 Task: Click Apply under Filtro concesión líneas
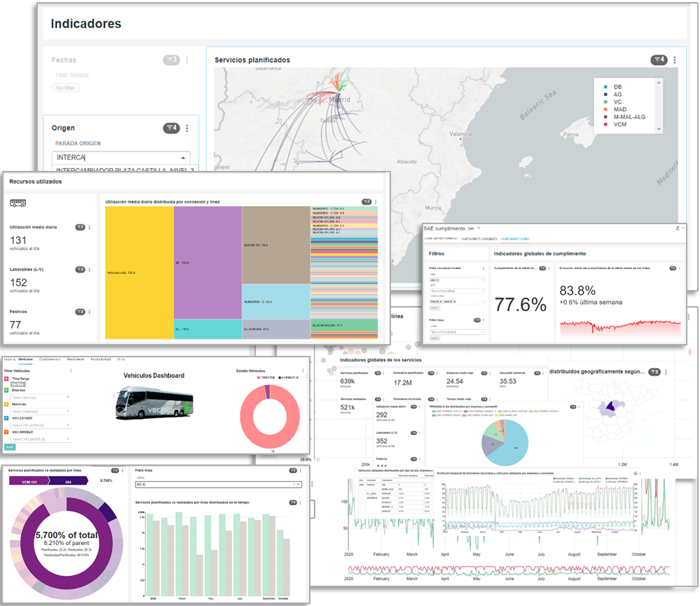tap(434, 308)
